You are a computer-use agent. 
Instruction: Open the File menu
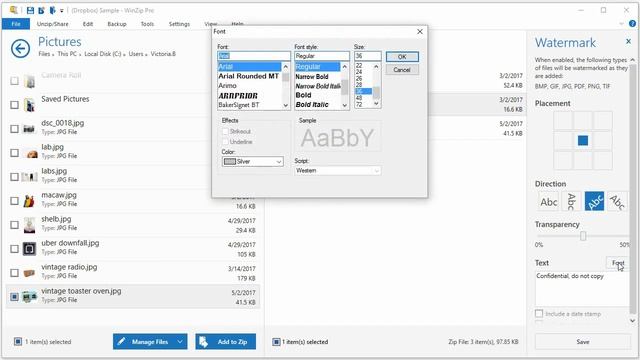click(x=16, y=24)
